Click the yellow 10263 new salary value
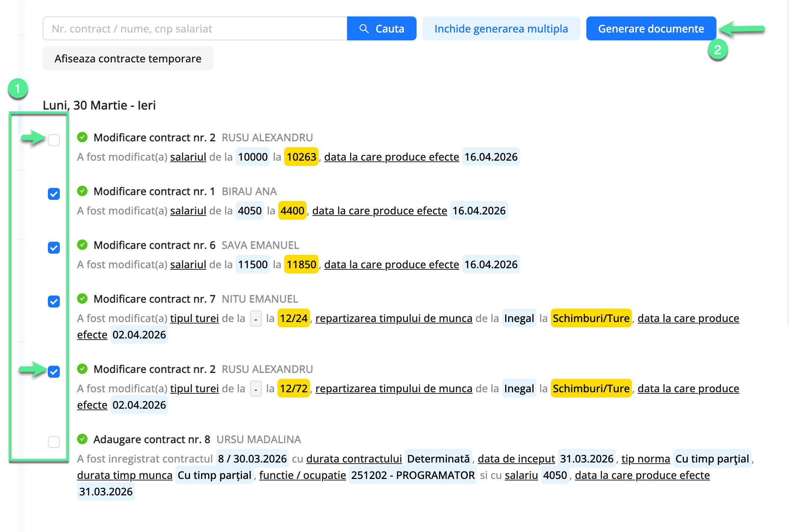 (301, 157)
